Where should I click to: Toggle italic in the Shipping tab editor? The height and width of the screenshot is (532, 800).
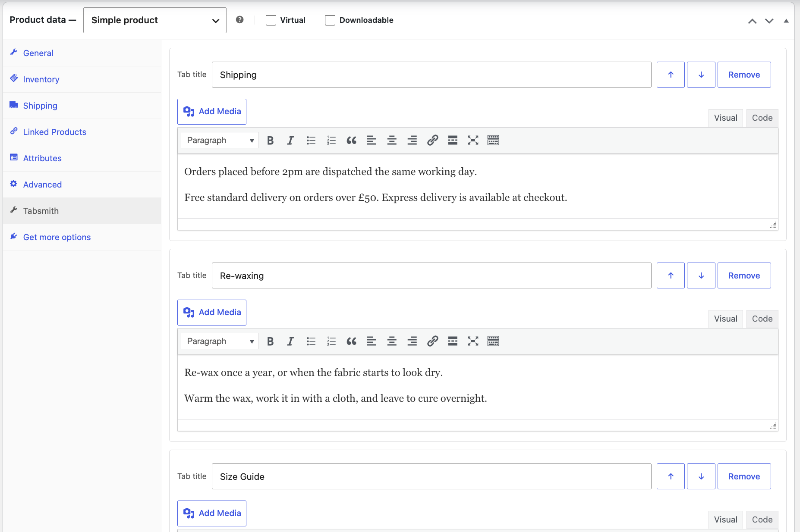pos(290,141)
